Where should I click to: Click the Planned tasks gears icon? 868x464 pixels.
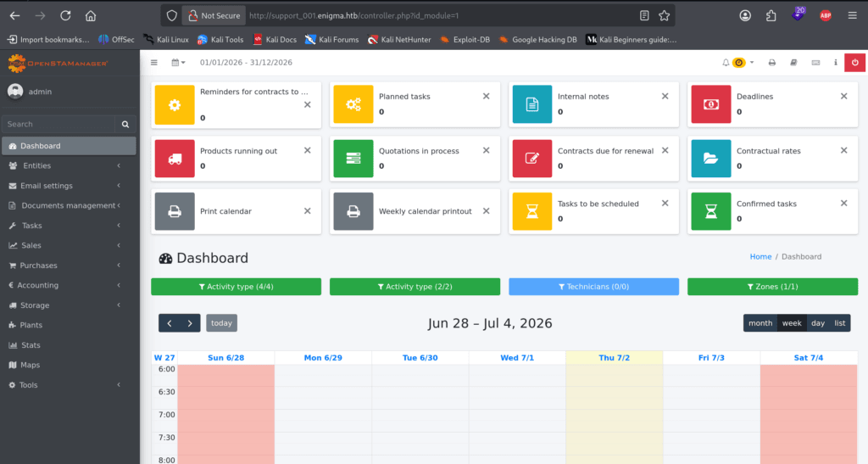coord(353,104)
